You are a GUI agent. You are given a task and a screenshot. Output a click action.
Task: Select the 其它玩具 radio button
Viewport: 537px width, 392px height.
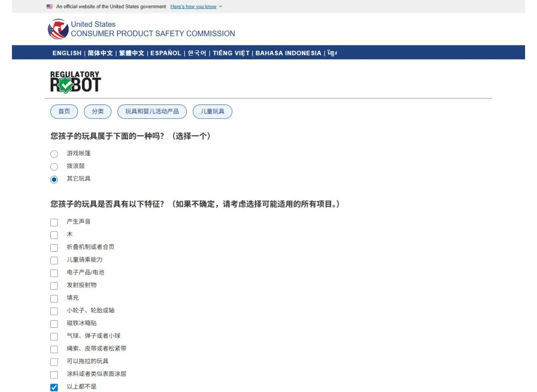coord(54,179)
